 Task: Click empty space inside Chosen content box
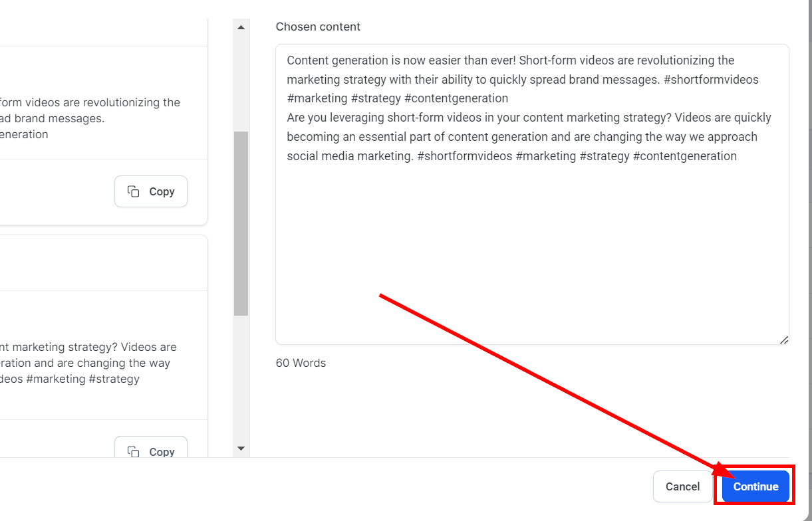tap(532, 253)
